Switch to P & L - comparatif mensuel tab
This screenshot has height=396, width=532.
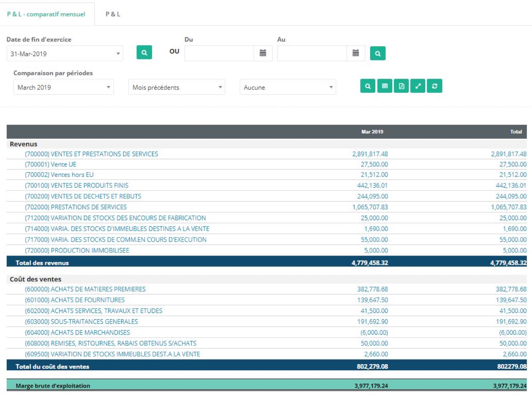pos(46,14)
